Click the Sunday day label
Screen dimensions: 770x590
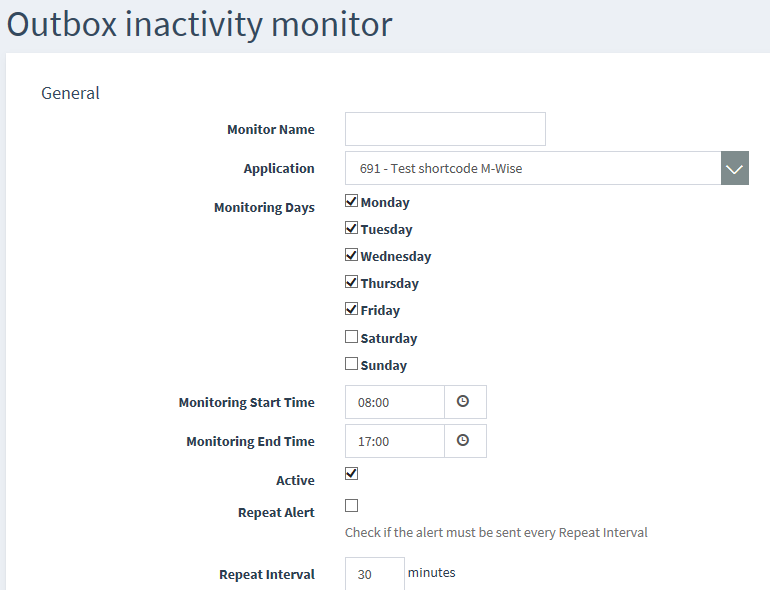[384, 365]
